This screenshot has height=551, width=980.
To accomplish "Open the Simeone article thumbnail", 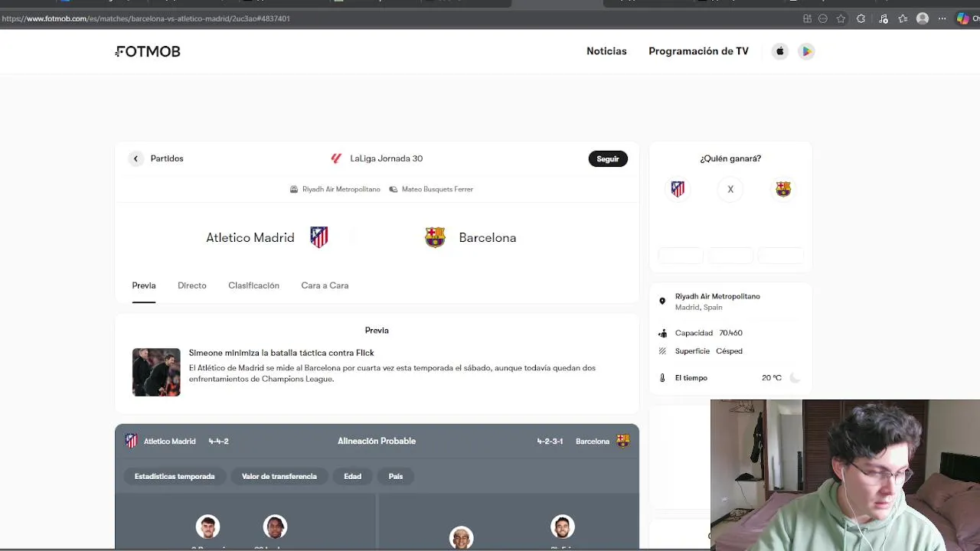I will pos(156,372).
